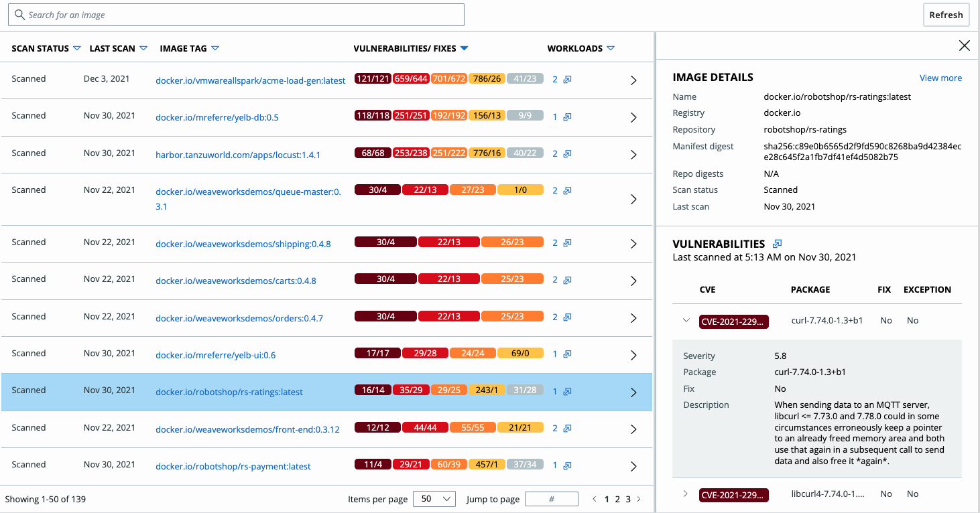This screenshot has width=980, height=513.
Task: Expand the libcurl4 CVE row
Action: [x=686, y=494]
